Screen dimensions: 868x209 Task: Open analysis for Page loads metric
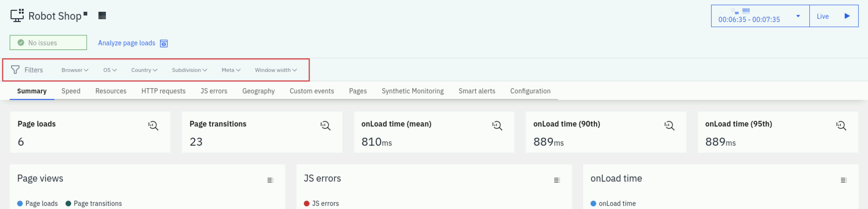153,126
